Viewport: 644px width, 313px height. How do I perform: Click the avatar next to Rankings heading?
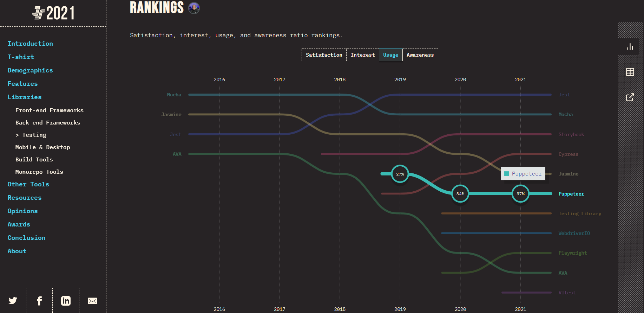tap(194, 8)
